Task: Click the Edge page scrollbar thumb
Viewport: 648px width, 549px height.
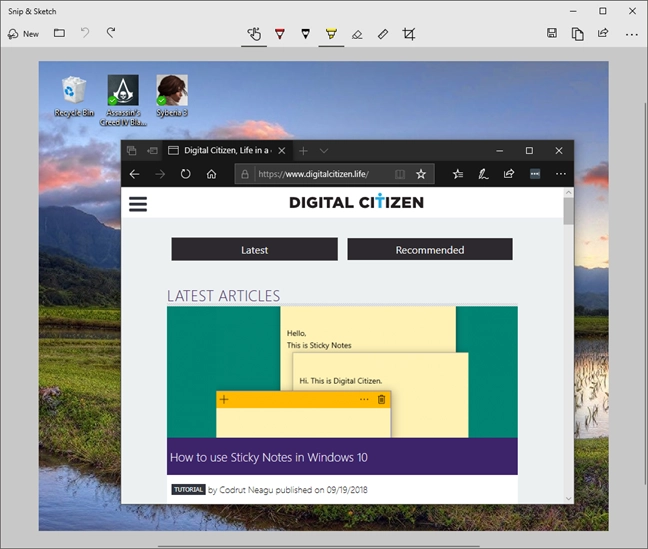Action: click(x=568, y=211)
